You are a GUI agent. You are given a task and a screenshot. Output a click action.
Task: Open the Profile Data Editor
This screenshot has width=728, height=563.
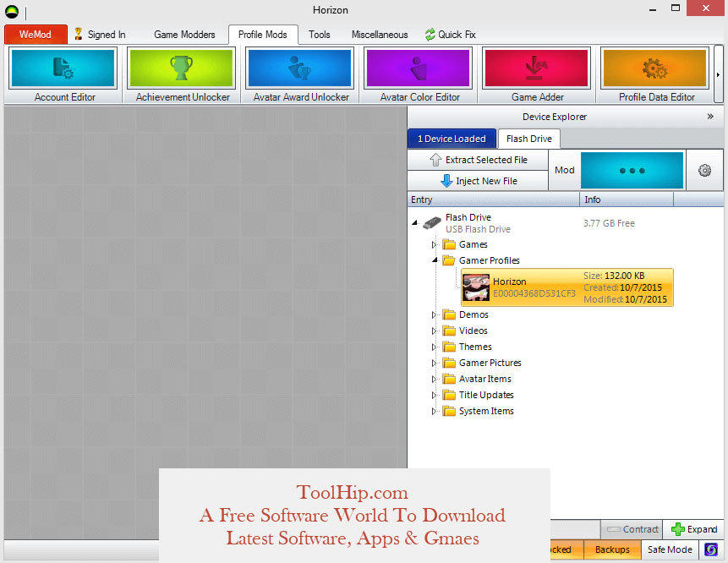pyautogui.click(x=655, y=74)
